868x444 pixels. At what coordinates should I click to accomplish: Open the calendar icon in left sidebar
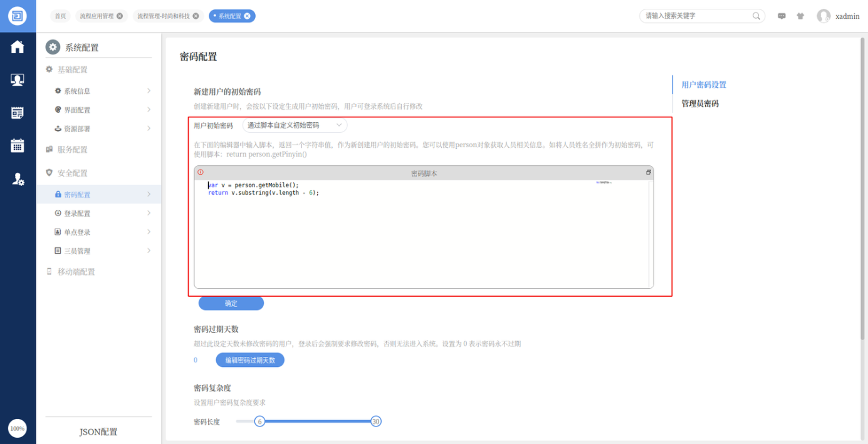point(18,145)
